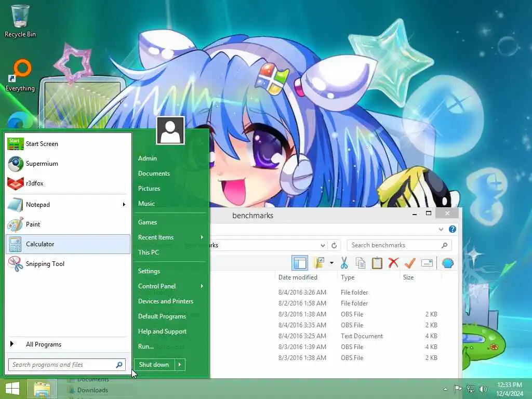Launch Paint from the Start menu
532x399 pixels.
click(x=68, y=224)
